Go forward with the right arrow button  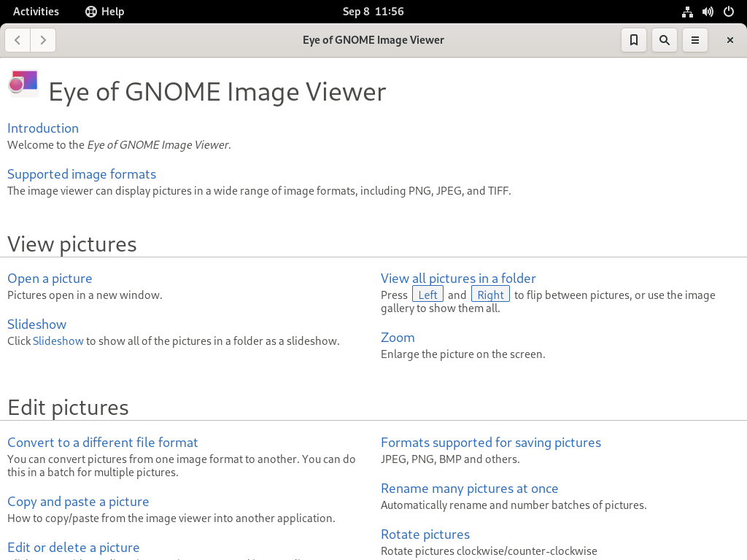point(43,40)
